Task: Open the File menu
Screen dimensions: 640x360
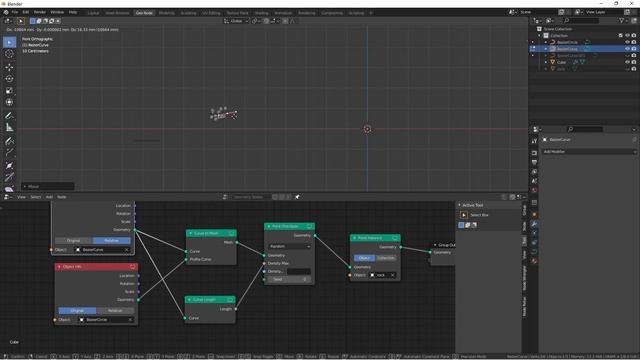Action: click(15, 12)
